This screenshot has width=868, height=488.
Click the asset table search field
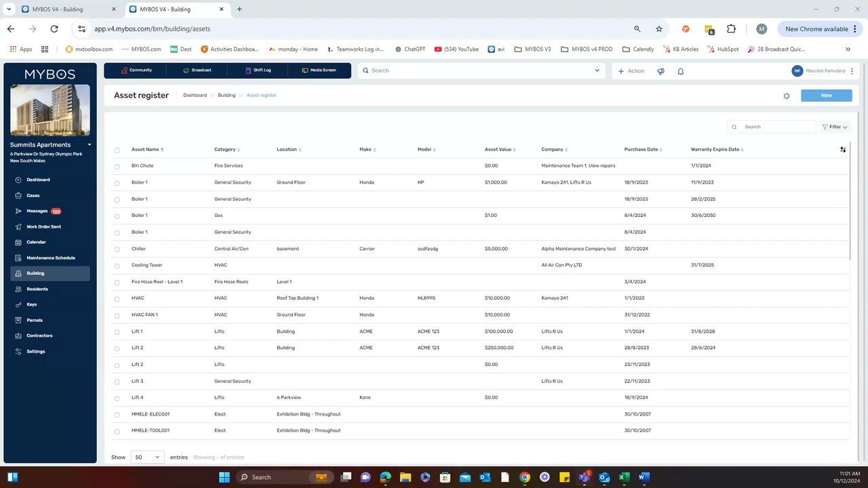click(x=772, y=127)
